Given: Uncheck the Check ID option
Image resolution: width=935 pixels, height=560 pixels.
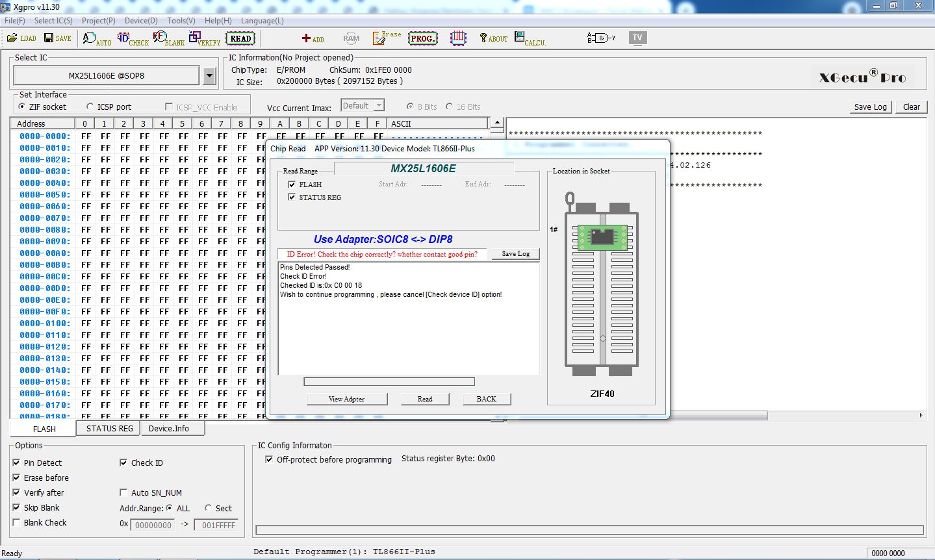Looking at the screenshot, I should [123, 463].
